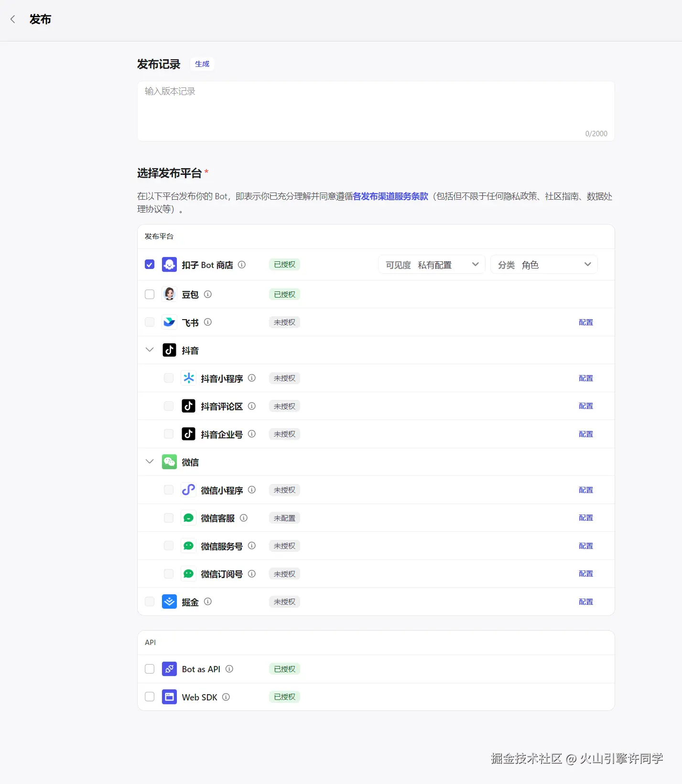Click 配置 for 微信小程序

pos(585,490)
